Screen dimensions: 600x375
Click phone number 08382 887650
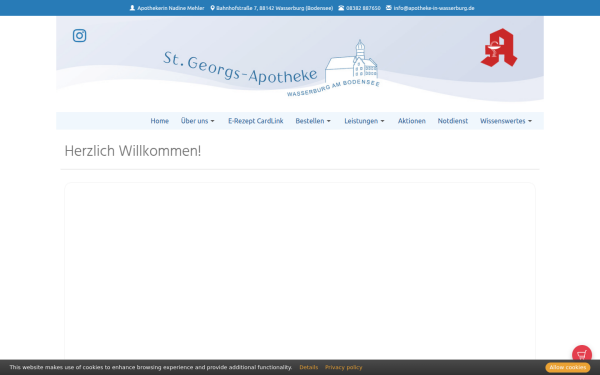click(x=363, y=8)
